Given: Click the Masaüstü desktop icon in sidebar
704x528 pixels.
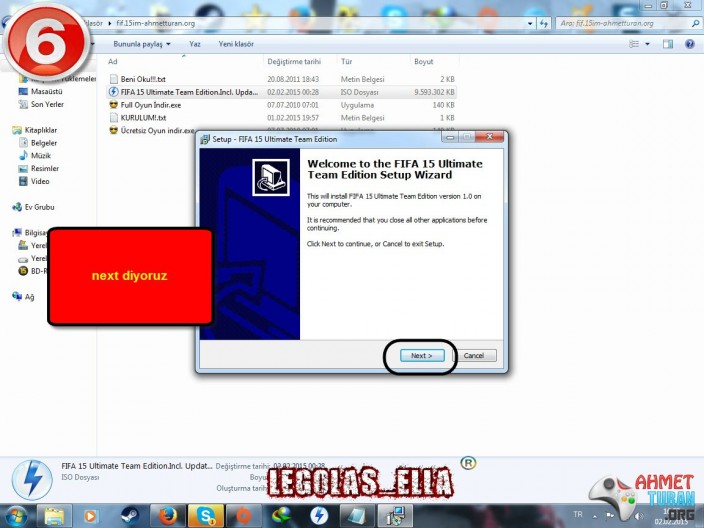Looking at the screenshot, I should [23, 92].
